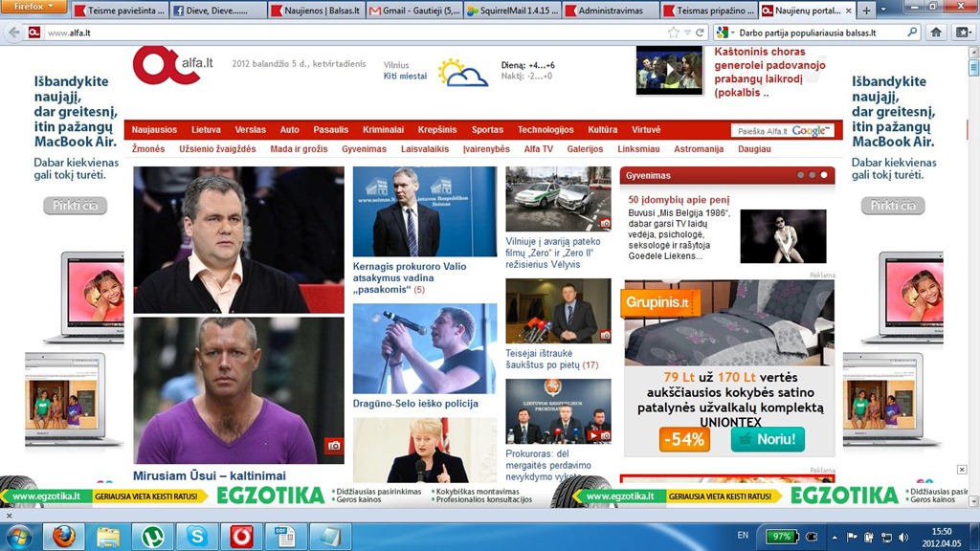
Task: Read Kernagis prokuroro Valio headline
Action: 410,278
